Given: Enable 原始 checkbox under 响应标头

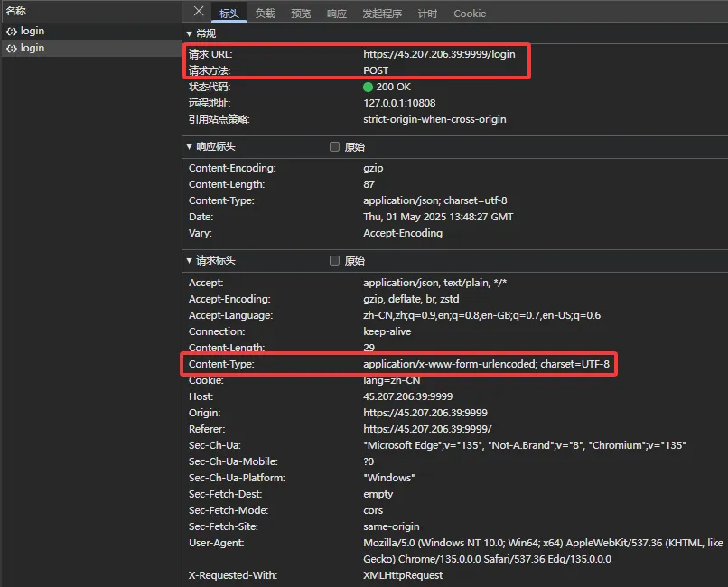Looking at the screenshot, I should [x=334, y=147].
